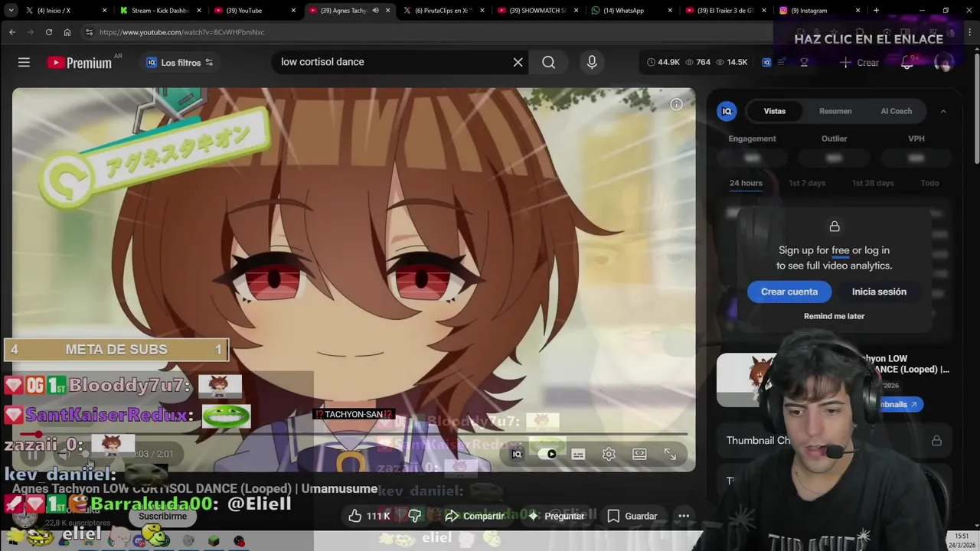The width and height of the screenshot is (980, 551).
Task: Start voice search with the microphone
Action: 592,62
